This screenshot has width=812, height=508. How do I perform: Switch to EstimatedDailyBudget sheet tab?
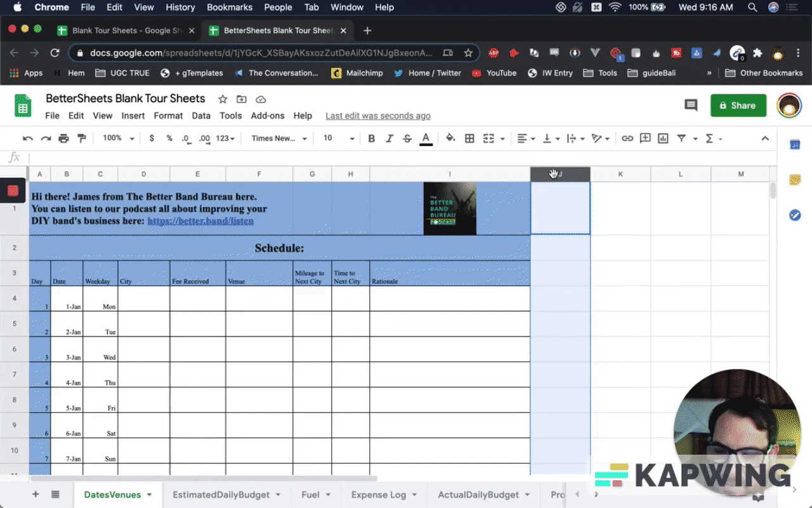click(227, 495)
